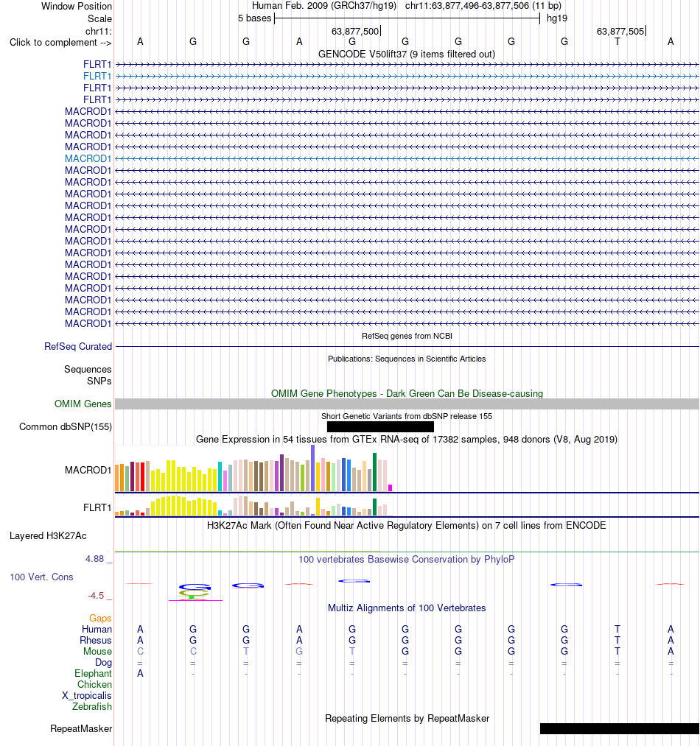Screen dimensions: 700x746
Task: Click the light-blue MACROD1 transcript label
Action: point(88,158)
